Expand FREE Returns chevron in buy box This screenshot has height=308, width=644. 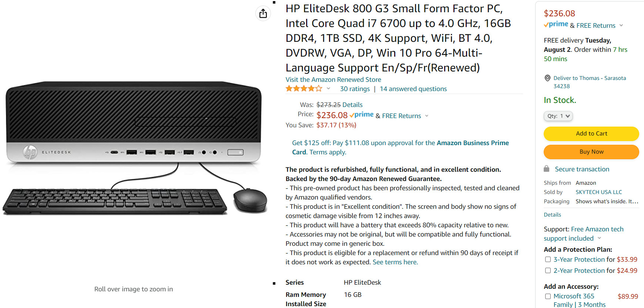(621, 26)
